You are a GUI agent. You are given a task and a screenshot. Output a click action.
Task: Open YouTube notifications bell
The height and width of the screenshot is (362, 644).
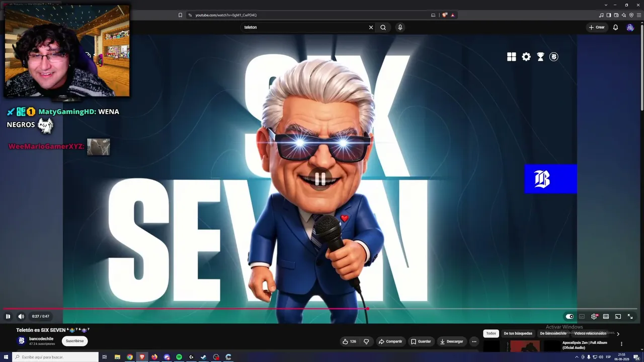click(x=615, y=27)
